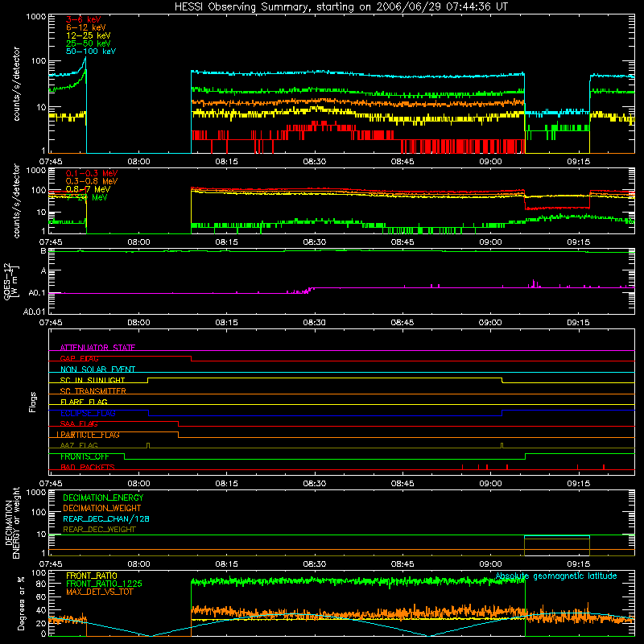This screenshot has width=644, height=644.
Task: Select the BAD_PACKETS flag label
Action: point(88,467)
